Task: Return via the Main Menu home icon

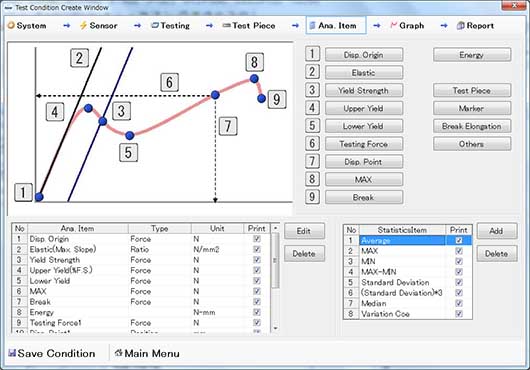Action: [x=118, y=353]
